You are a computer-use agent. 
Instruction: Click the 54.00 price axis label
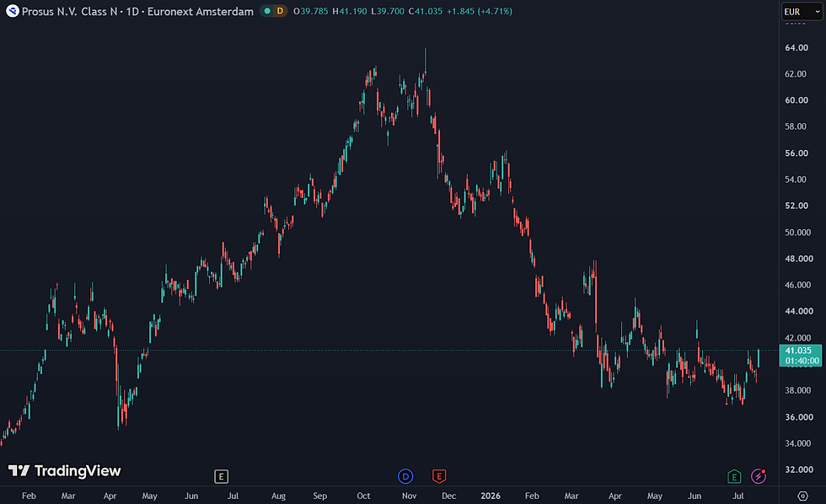[x=796, y=180]
